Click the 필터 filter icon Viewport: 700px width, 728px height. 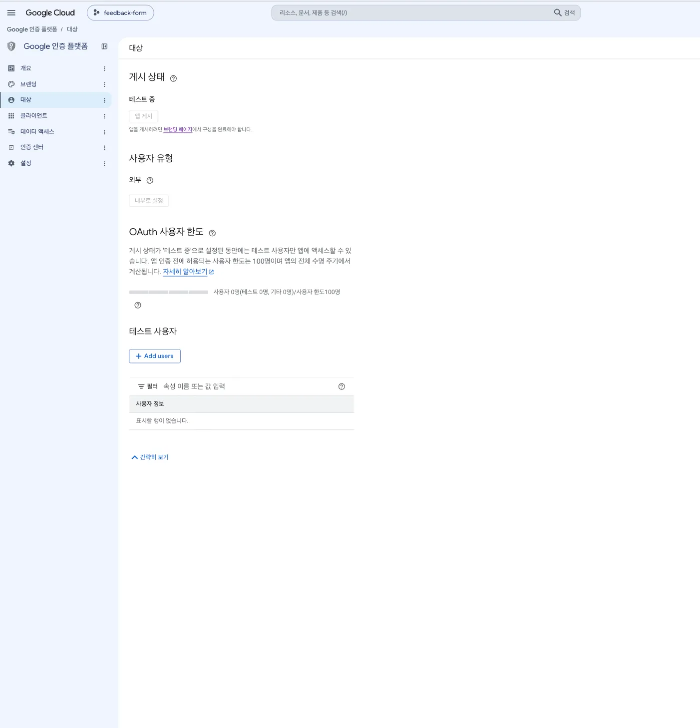click(x=141, y=386)
